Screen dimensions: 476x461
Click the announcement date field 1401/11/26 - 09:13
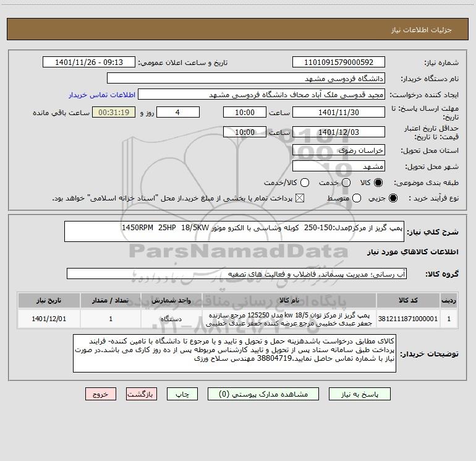tap(89, 62)
